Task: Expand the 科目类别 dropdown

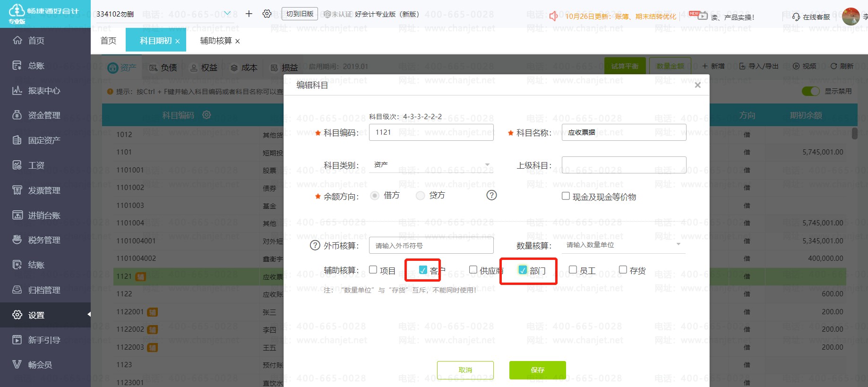Action: pos(487,165)
